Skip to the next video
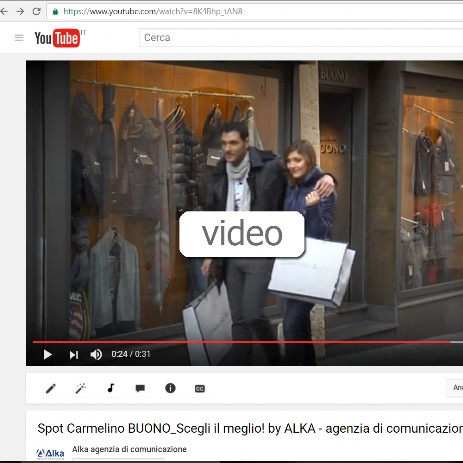This screenshot has height=463, width=463. pyautogui.click(x=74, y=355)
